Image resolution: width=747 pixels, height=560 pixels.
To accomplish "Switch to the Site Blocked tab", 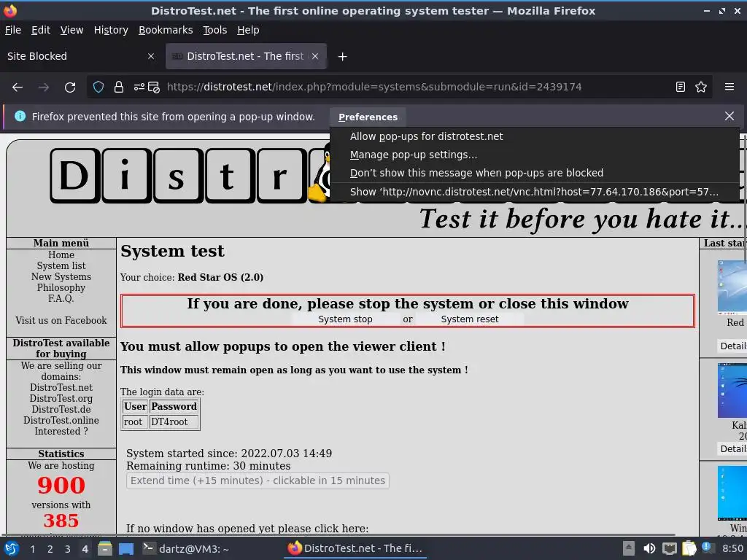I will 81,56.
